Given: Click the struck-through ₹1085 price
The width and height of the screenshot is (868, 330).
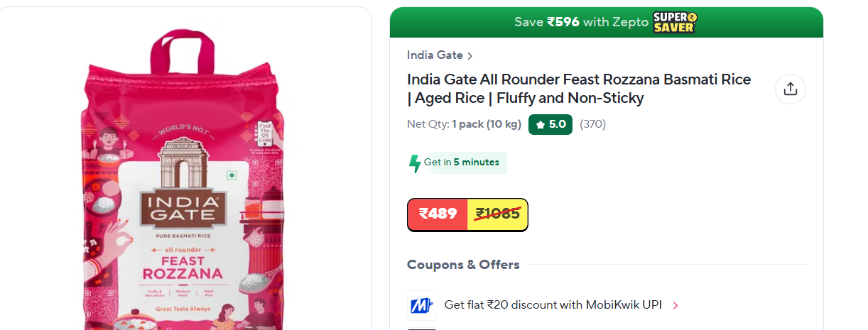Looking at the screenshot, I should pos(498,214).
